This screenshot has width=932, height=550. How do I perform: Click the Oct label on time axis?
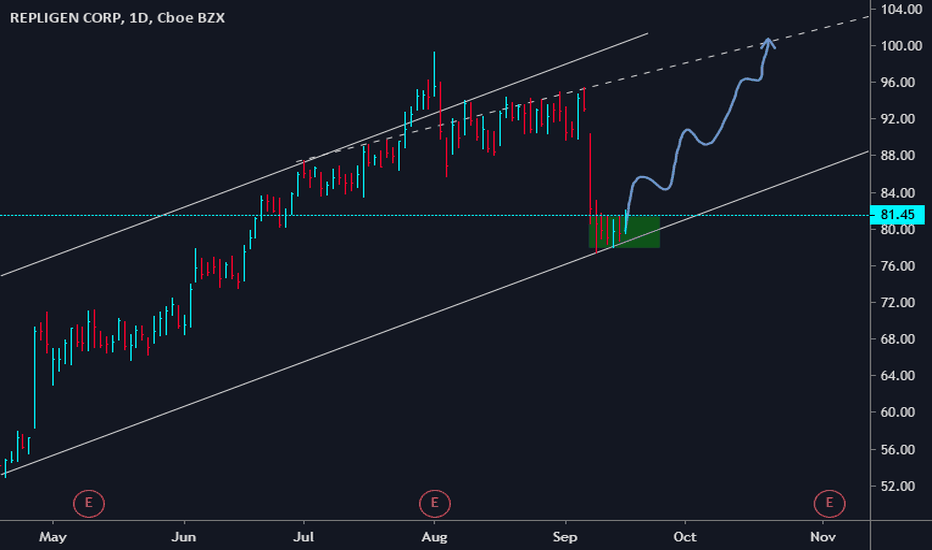pos(685,537)
